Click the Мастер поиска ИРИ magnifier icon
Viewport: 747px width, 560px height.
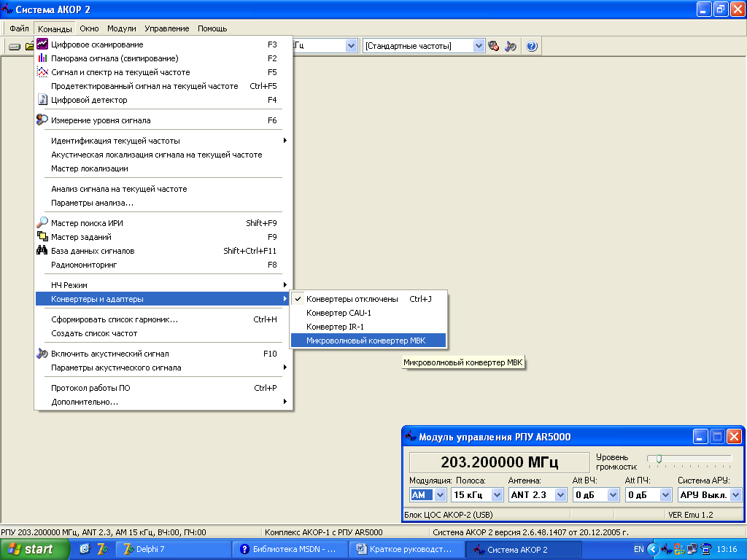pos(42,222)
